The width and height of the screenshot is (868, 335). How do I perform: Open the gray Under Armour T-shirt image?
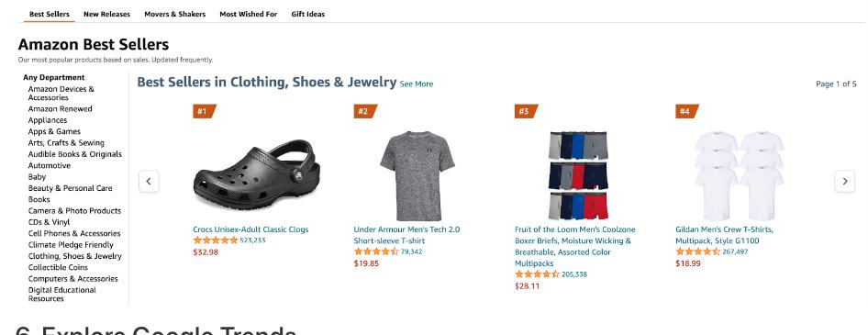click(x=417, y=175)
